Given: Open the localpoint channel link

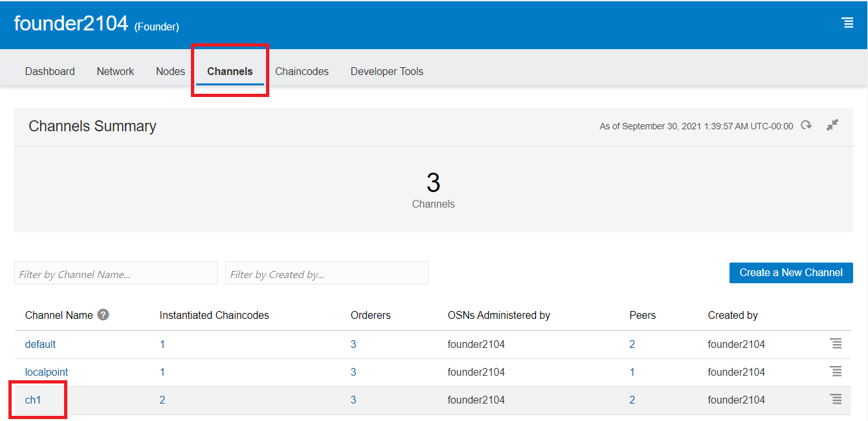Looking at the screenshot, I should (47, 372).
